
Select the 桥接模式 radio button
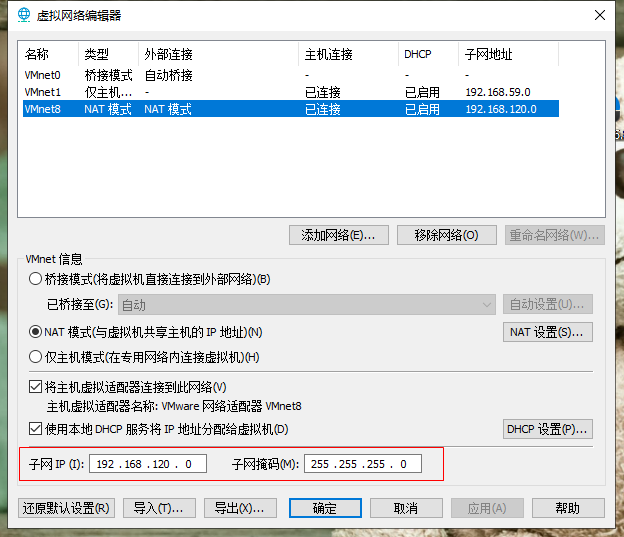[35, 279]
